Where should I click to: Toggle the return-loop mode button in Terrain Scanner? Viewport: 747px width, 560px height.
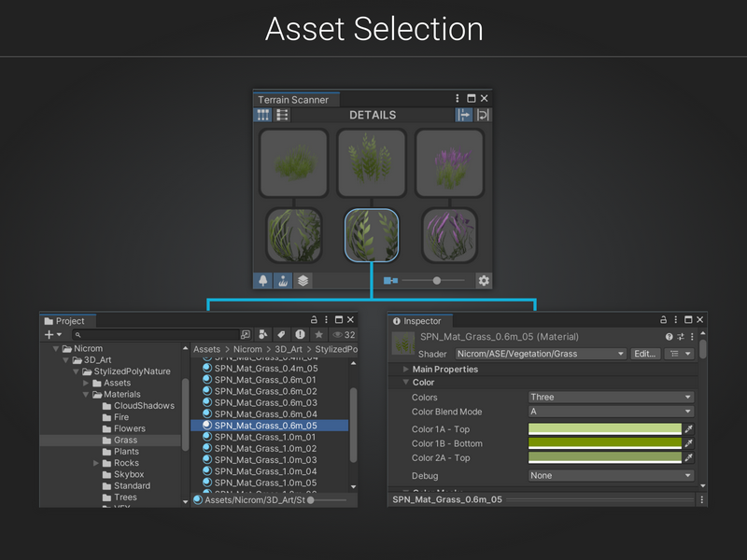pyautogui.click(x=483, y=115)
